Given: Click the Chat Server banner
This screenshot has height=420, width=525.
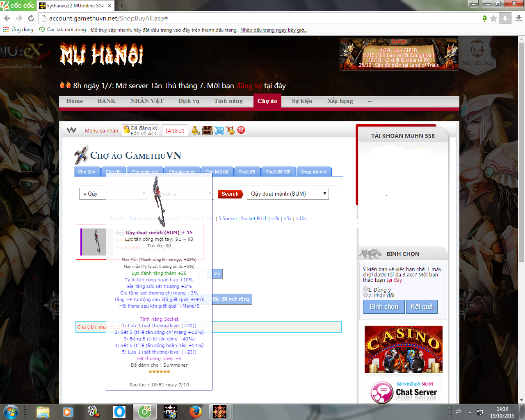Looking at the screenshot, I should pos(404,390).
